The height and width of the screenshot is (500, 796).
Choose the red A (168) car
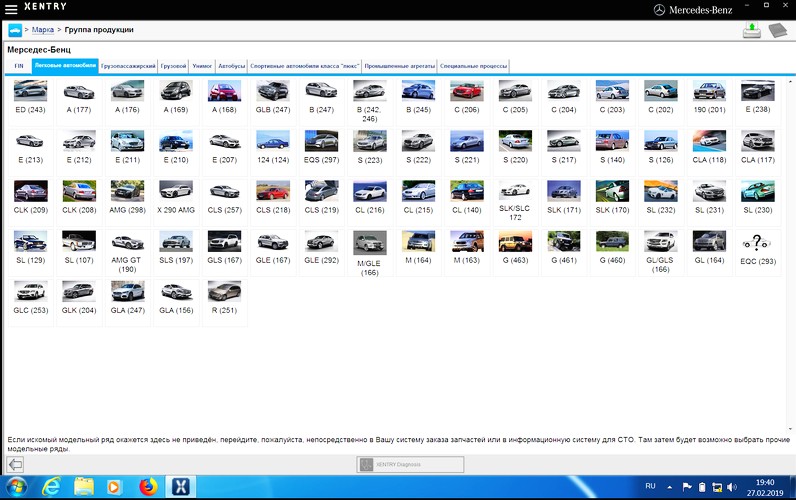(224, 100)
